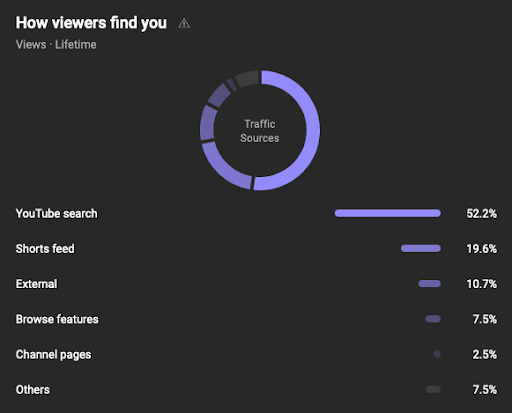Viewport: 512px width, 413px height.
Task: Click the warning triangle icon beside the title
Action: coord(184,23)
